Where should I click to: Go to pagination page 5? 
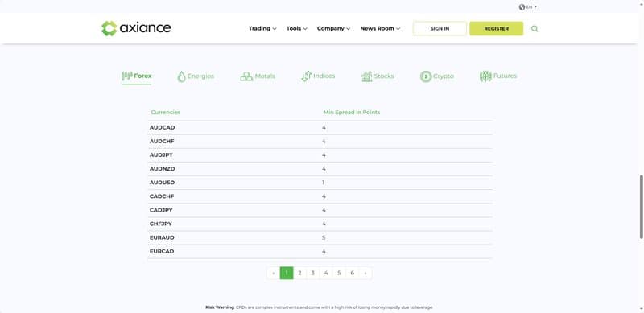(339, 273)
